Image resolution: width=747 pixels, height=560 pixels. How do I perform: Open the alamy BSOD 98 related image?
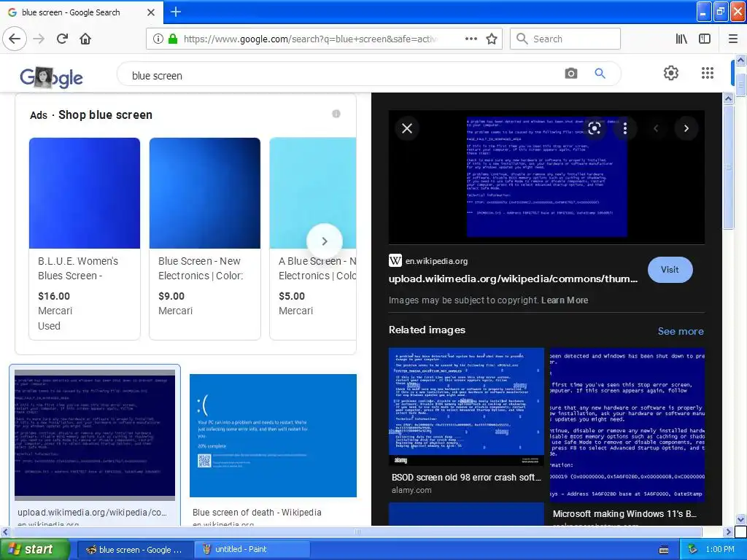(x=466, y=407)
